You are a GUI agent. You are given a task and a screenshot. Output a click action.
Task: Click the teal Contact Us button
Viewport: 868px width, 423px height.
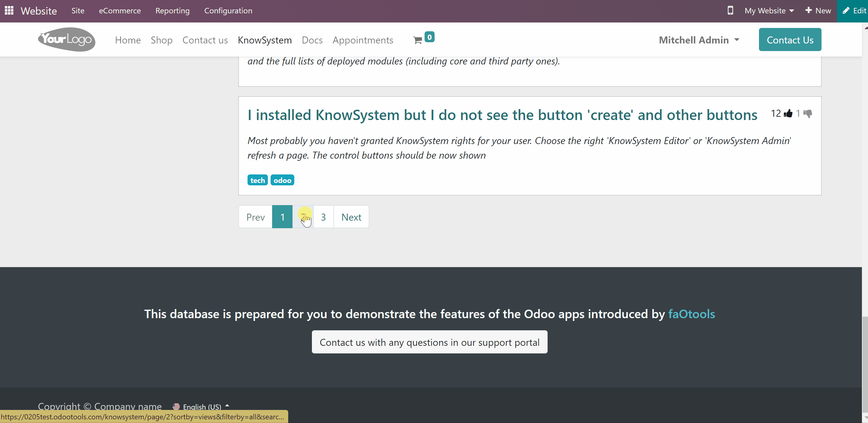(x=790, y=40)
